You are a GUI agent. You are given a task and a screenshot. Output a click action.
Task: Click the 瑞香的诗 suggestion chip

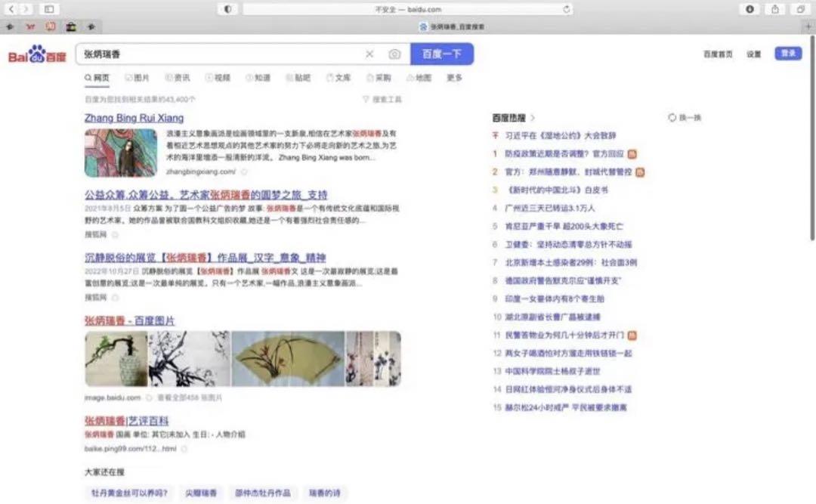pos(324,493)
